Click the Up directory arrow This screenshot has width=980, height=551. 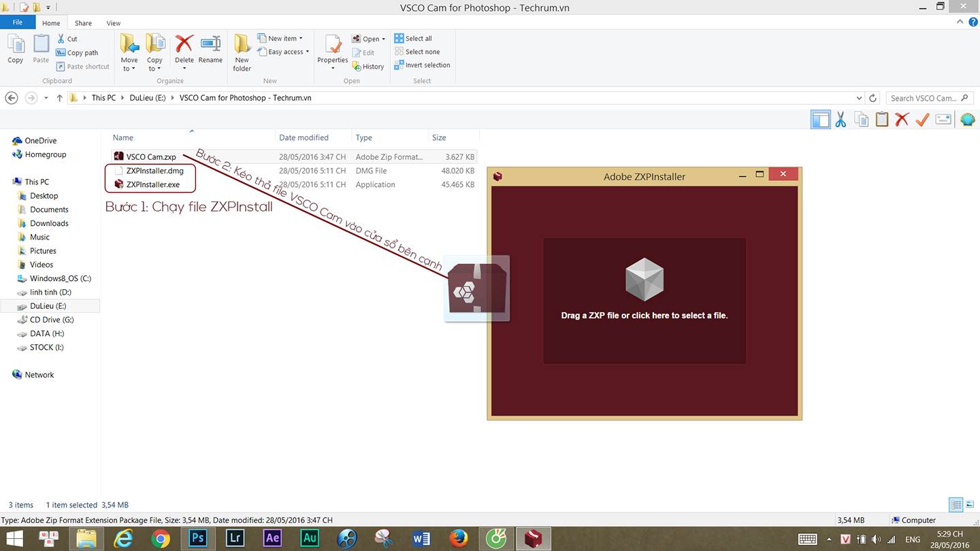coord(60,98)
